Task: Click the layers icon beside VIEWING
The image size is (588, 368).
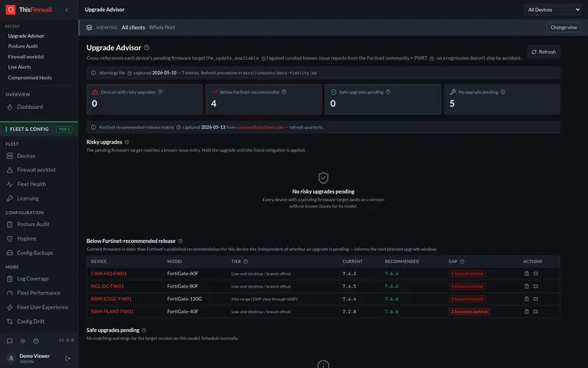Action: coord(89,27)
